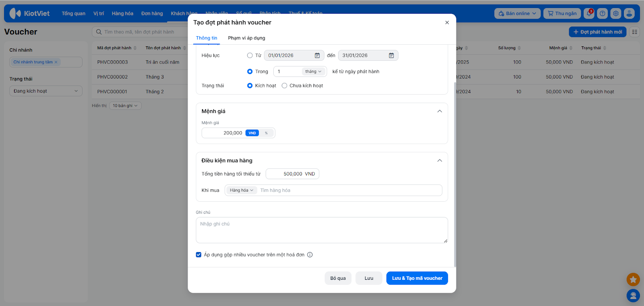This screenshot has width=644, height=306.
Task: Click the "Nhập ghi chú" notes field
Action: coord(322,230)
